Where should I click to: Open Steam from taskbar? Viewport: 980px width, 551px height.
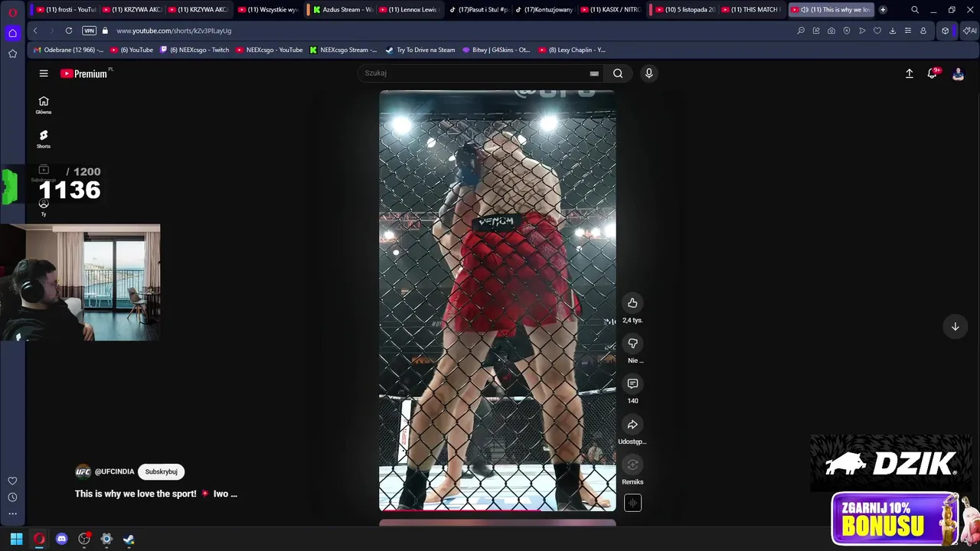click(x=129, y=539)
